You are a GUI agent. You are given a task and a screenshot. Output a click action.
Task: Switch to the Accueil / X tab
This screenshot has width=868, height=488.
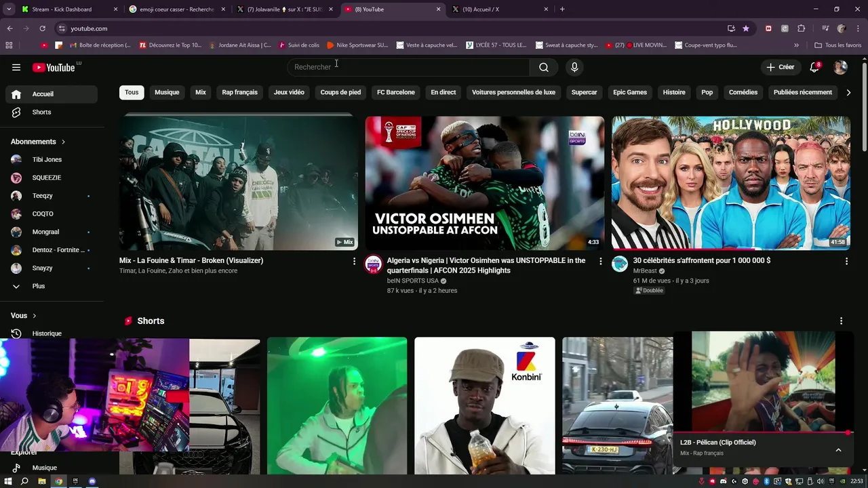coord(500,9)
